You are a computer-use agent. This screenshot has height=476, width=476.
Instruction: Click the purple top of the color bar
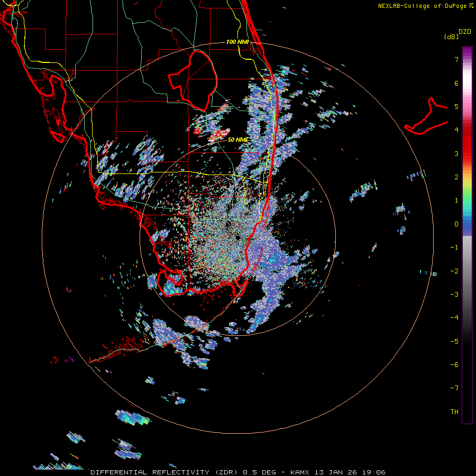pos(467,52)
